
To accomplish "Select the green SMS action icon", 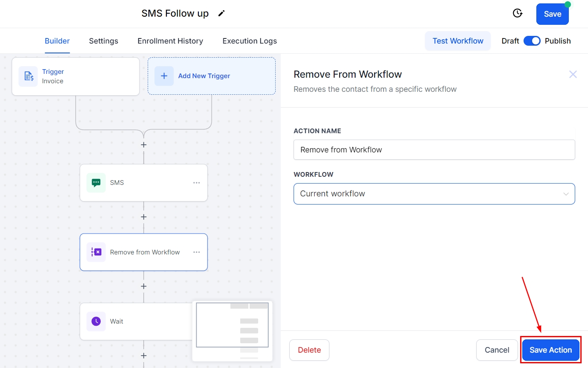I will pos(96,183).
